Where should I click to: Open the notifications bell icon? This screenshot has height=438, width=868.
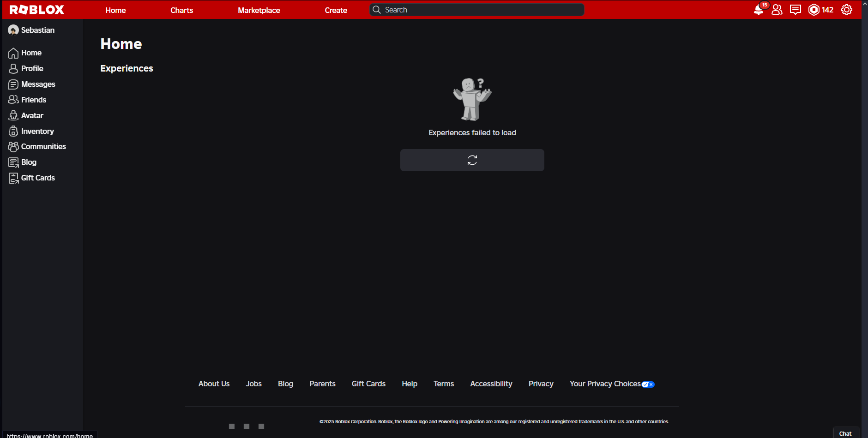tap(758, 10)
